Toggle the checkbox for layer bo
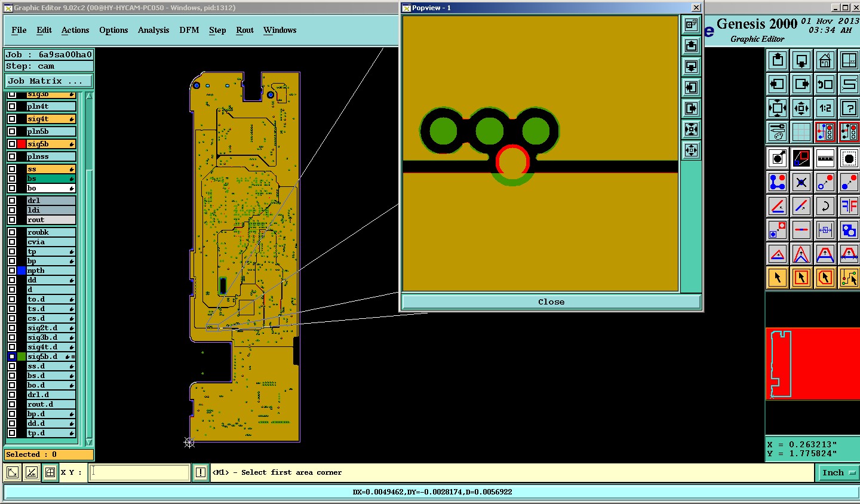 coord(12,188)
